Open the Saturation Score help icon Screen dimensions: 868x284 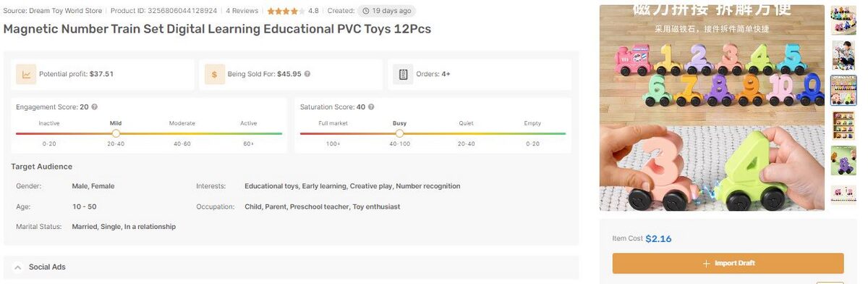pos(371,107)
